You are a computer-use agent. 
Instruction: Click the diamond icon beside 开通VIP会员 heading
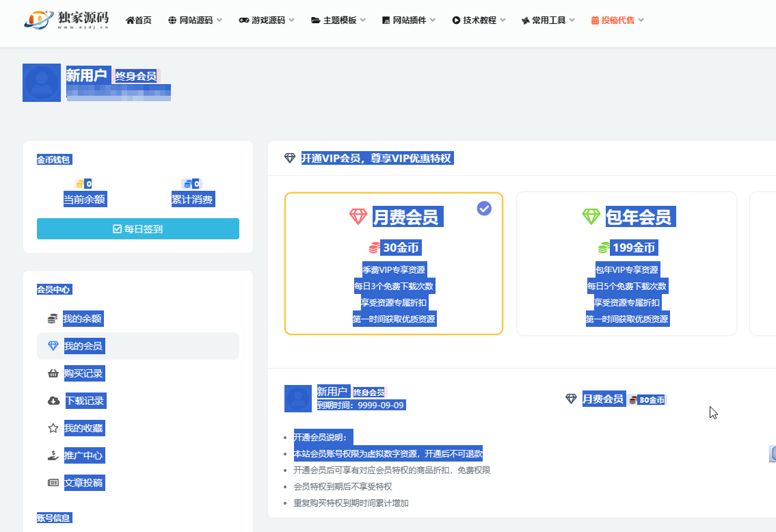[290, 159]
